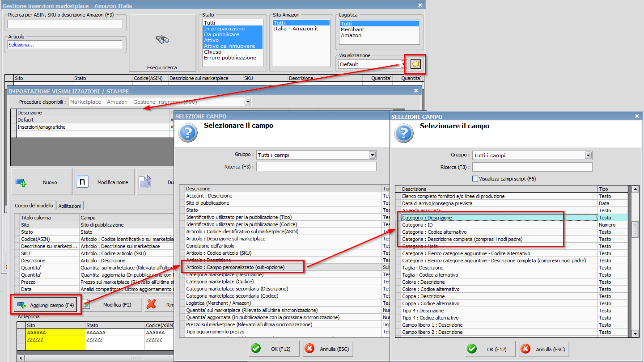Image resolution: width=644 pixels, height=362 pixels.
Task: Click the red X remove-field button
Action: [x=151, y=304]
